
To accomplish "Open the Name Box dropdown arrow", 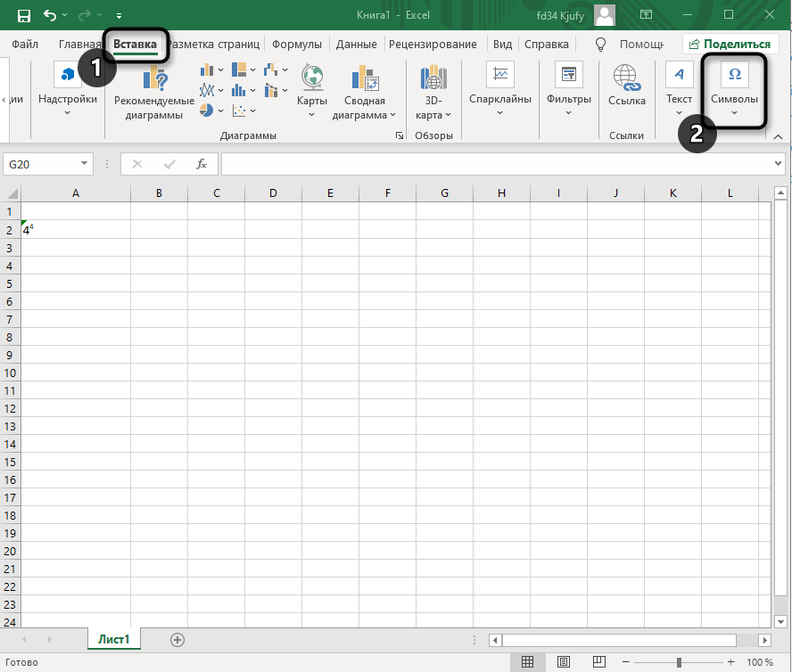I will [85, 164].
